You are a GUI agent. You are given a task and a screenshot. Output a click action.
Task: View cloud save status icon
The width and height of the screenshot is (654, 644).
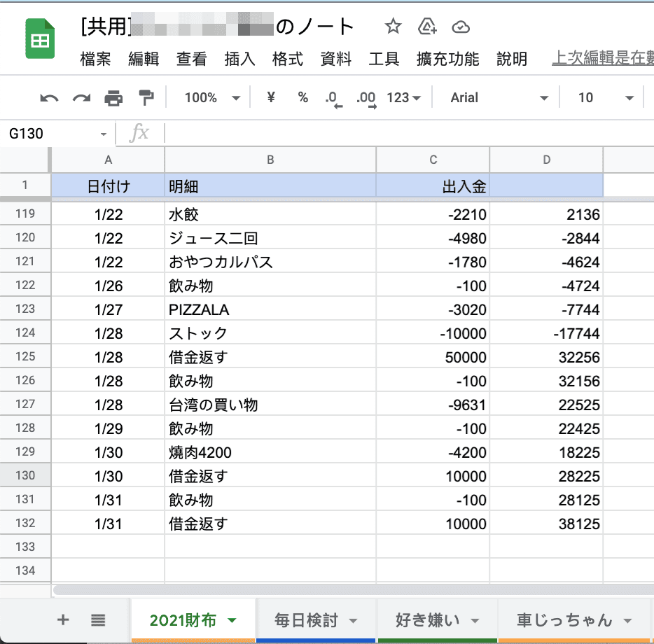tap(461, 27)
